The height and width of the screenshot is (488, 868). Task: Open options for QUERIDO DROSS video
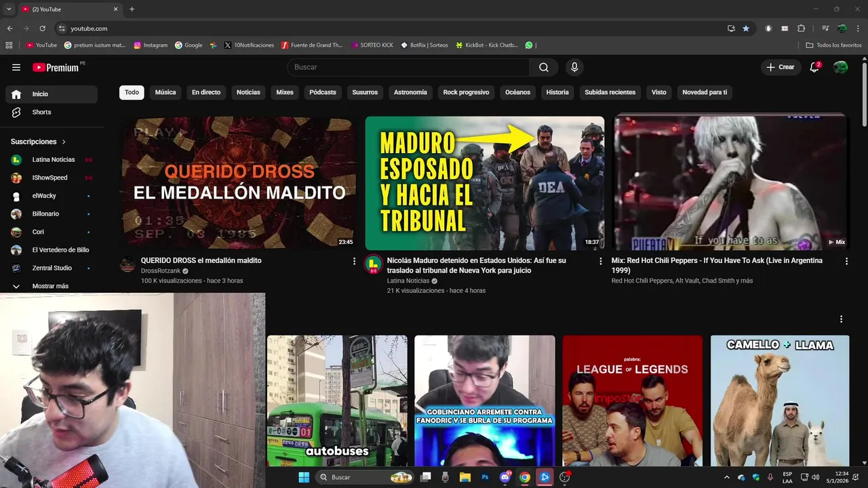pos(354,261)
